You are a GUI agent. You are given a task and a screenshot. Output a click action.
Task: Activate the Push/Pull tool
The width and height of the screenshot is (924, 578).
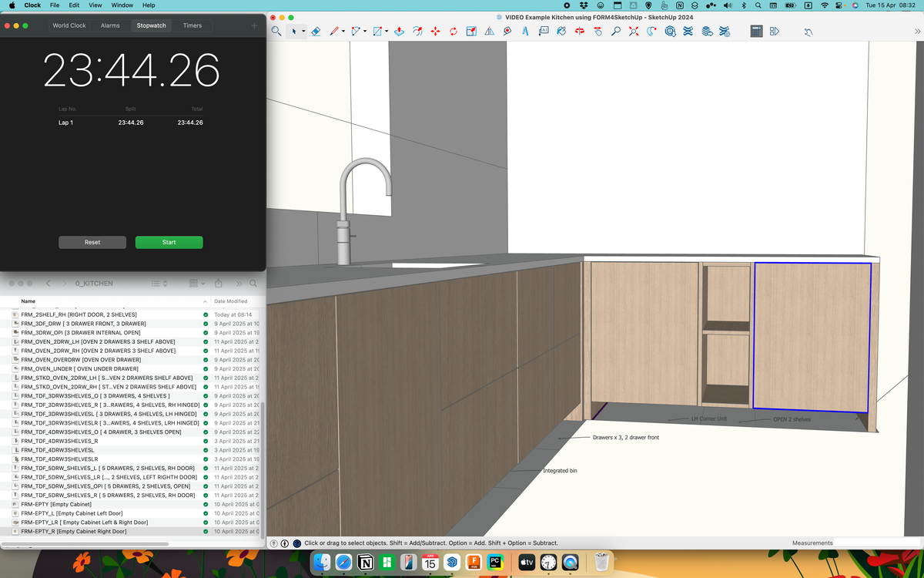pyautogui.click(x=399, y=32)
